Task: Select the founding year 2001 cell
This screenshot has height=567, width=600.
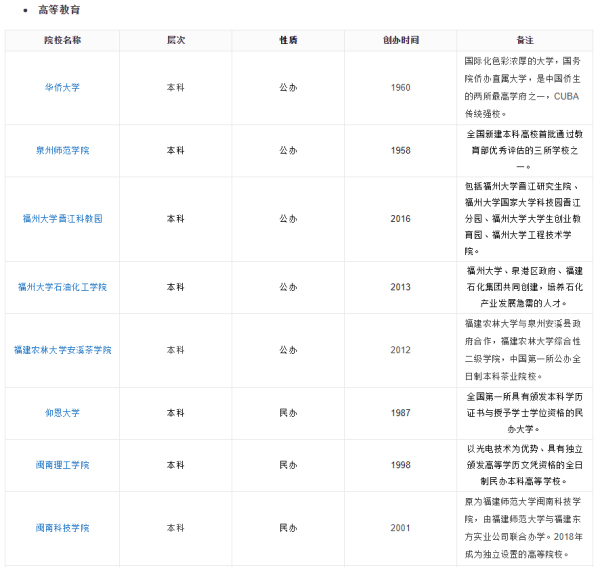Action: pos(401,528)
